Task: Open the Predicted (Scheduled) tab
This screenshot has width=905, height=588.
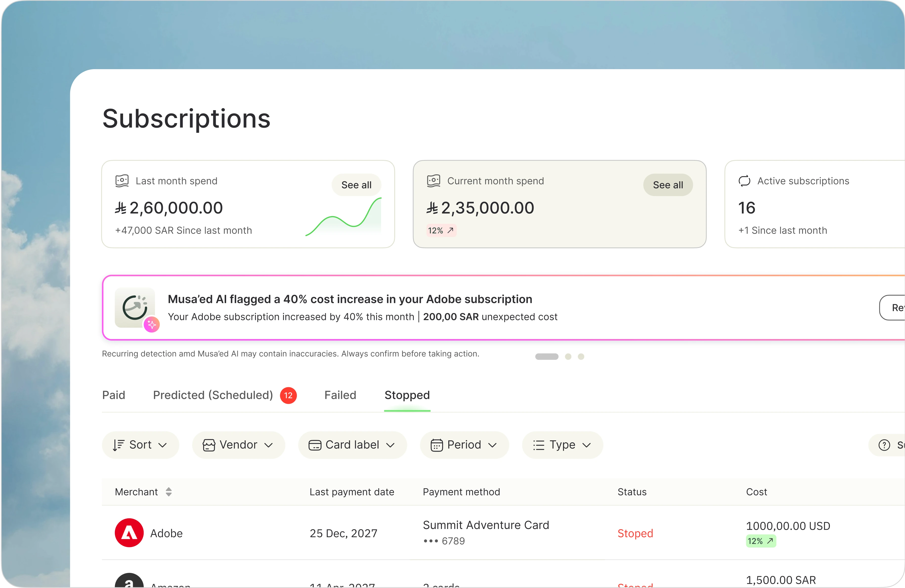Action: point(213,395)
